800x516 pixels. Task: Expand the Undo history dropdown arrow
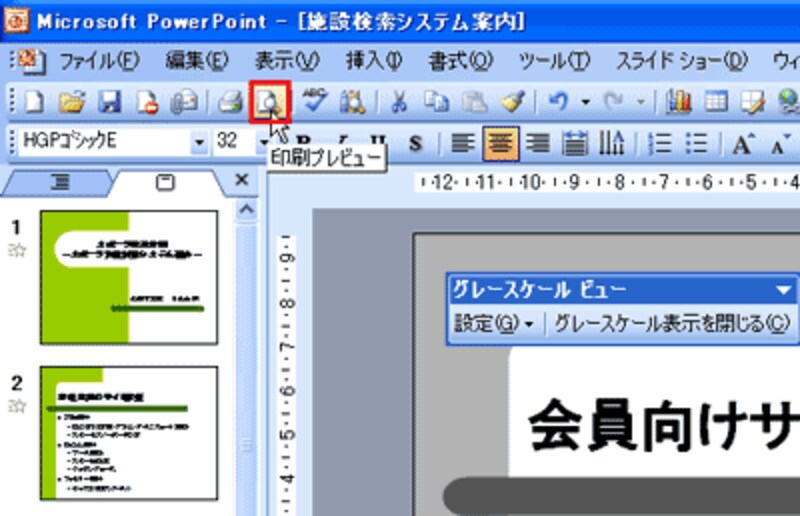click(x=586, y=102)
